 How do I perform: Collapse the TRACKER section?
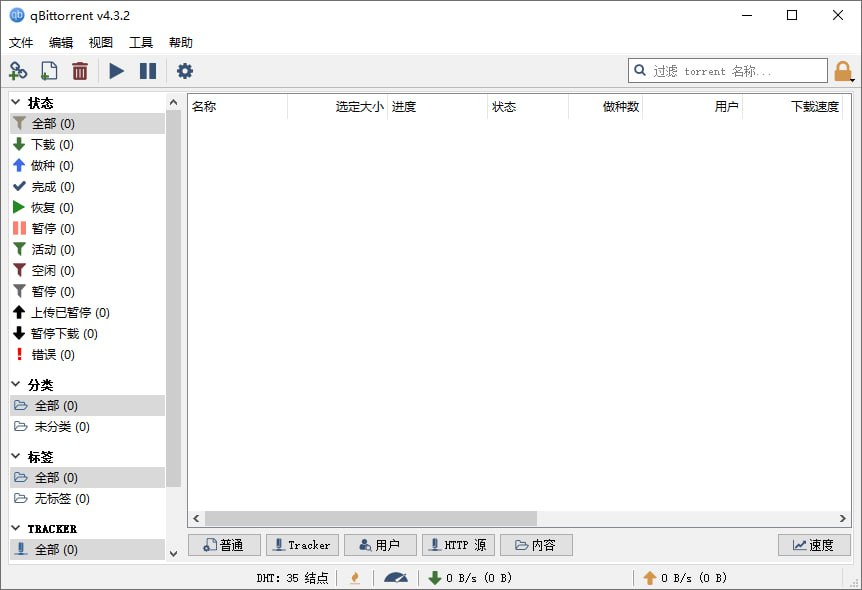pos(15,527)
